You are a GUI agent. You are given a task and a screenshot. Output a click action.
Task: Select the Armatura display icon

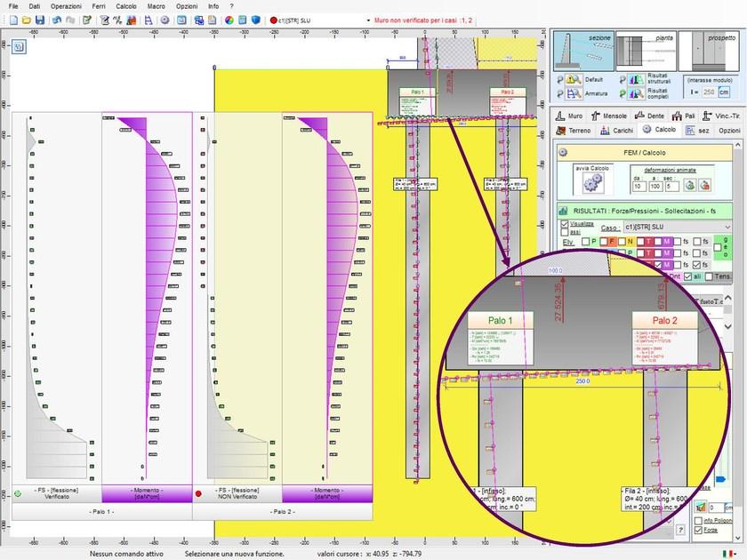573,92
